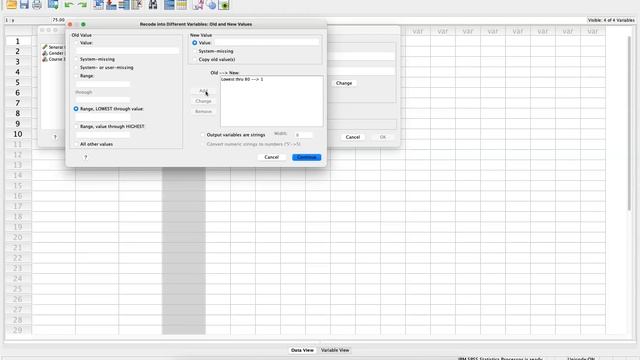Screen dimensions: 640x360
Task: Click the cell editor showing 75.00
Action: click(x=58, y=20)
